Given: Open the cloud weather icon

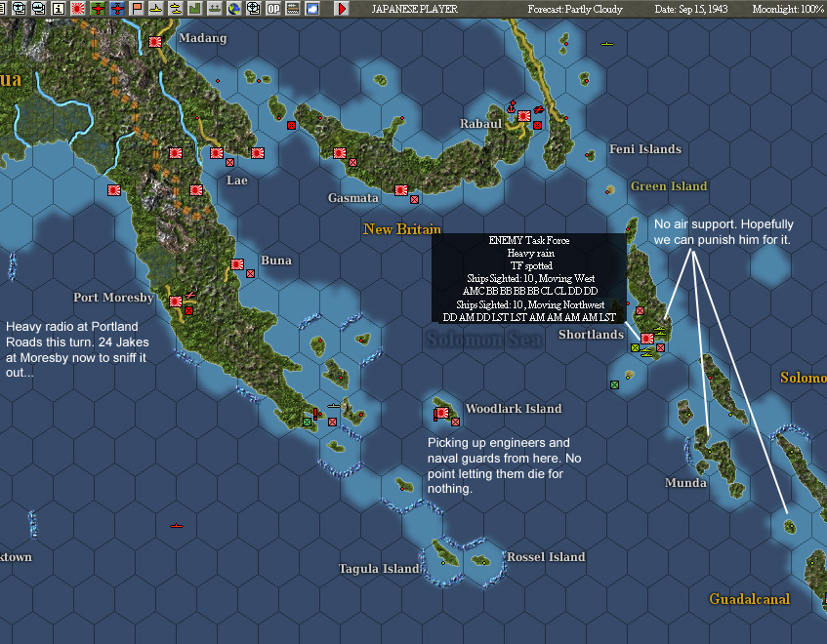Looking at the screenshot, I should tap(312, 9).
